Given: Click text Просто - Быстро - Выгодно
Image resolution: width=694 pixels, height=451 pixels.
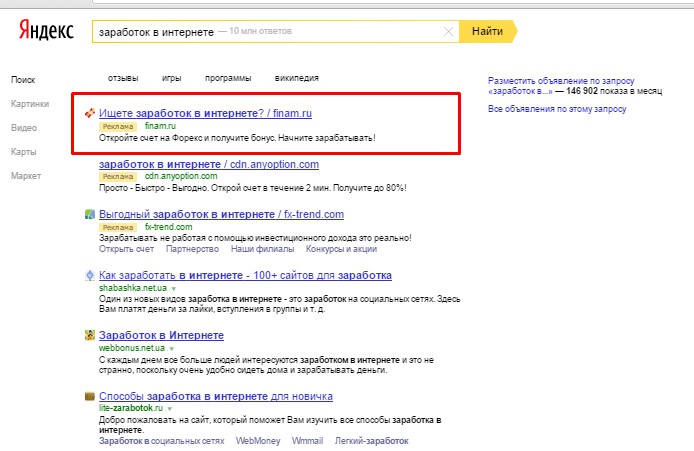Looking at the screenshot, I should [x=154, y=188].
